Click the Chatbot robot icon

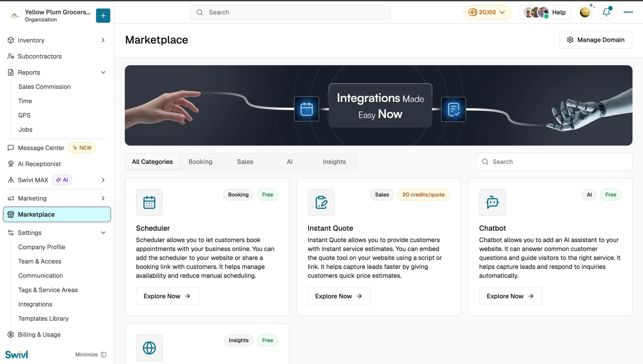click(492, 202)
